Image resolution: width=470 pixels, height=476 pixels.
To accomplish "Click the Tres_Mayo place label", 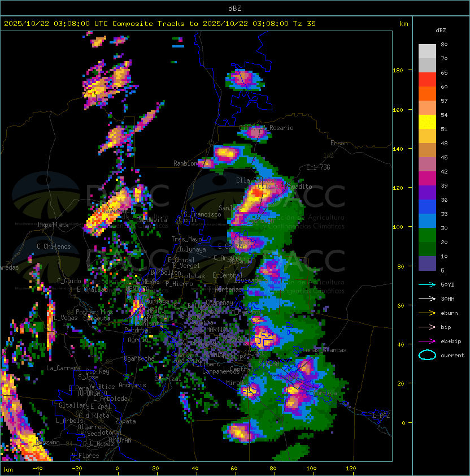I will click(186, 239).
